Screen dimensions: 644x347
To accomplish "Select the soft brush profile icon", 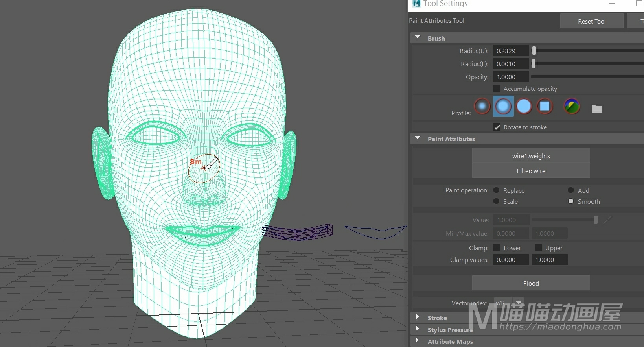I will point(503,106).
